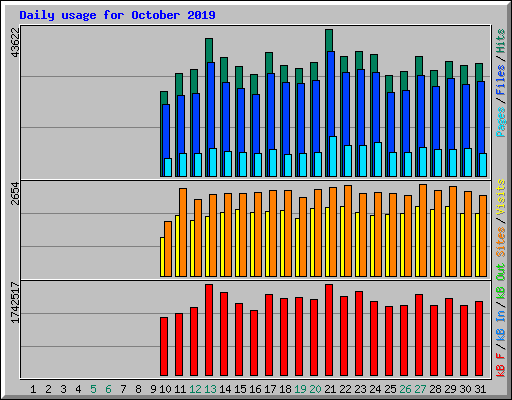Click day label 29 on x-axis
Viewport: 512px width, 400px height.
[x=450, y=389]
